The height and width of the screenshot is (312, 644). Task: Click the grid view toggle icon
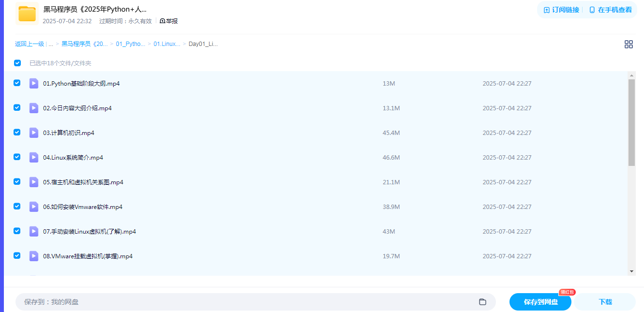click(629, 45)
